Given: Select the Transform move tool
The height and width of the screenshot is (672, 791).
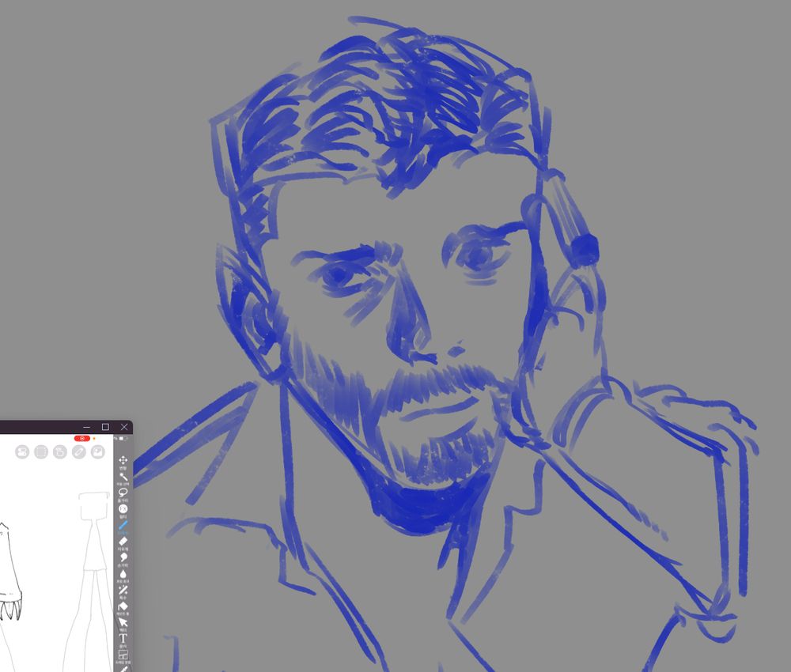Looking at the screenshot, I should 123,460.
